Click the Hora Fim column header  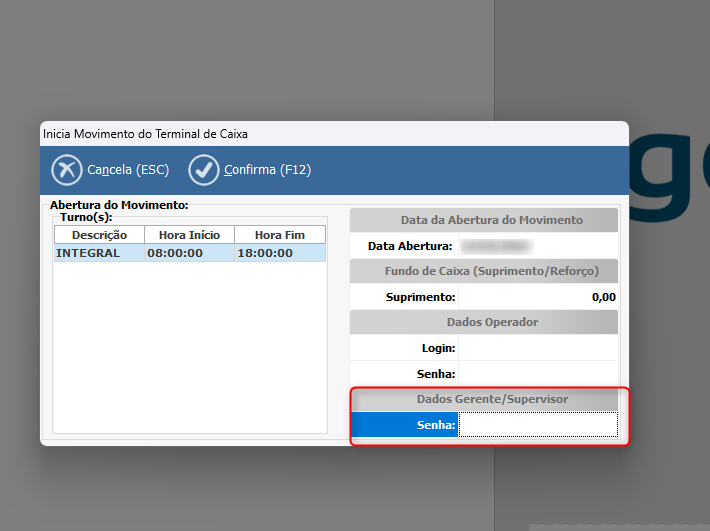pos(280,235)
